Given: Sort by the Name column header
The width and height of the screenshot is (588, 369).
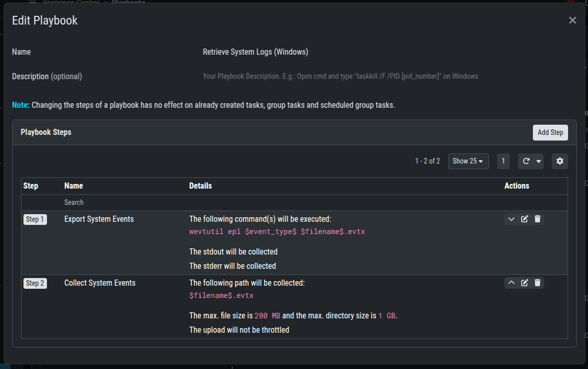Looking at the screenshot, I should [x=73, y=186].
